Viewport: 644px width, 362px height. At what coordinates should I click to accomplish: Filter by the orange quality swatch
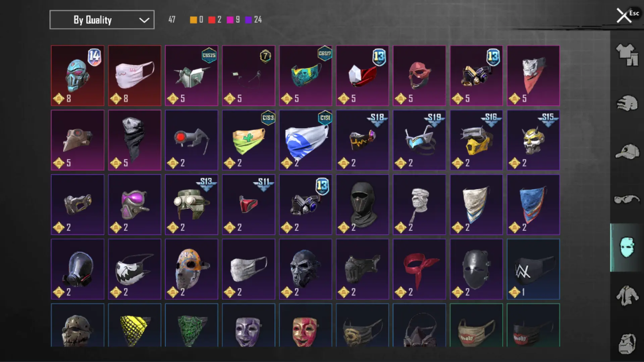click(194, 20)
